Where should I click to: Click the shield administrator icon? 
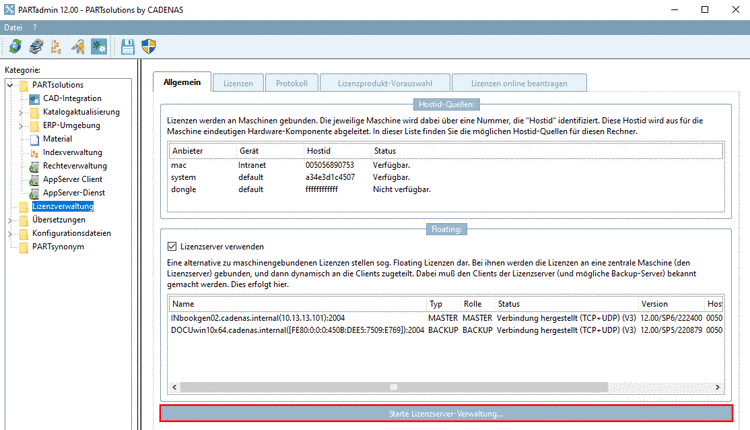click(149, 46)
